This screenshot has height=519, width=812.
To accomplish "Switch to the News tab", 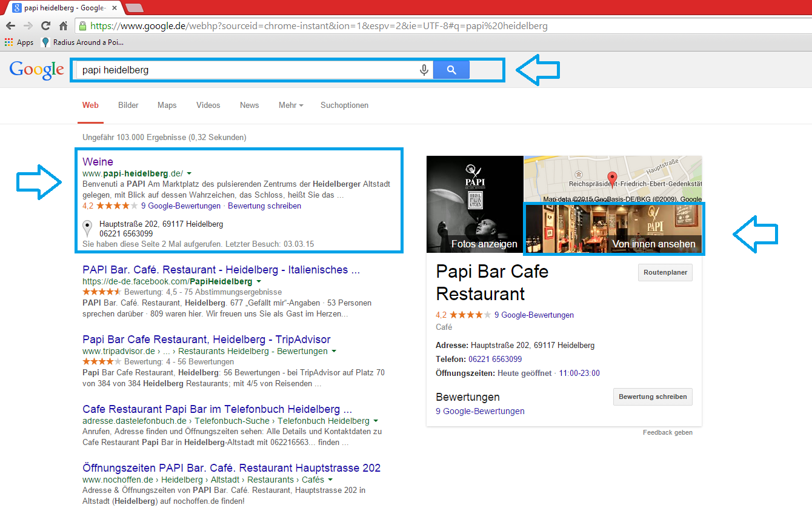I will [x=249, y=105].
